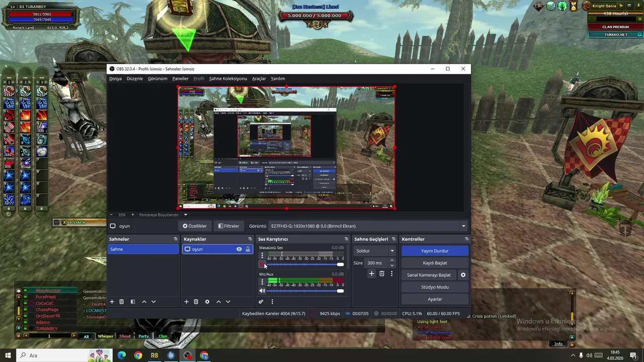Screen dimensions: 644x362
Task: Open transition properties dots menu
Action: (x=391, y=274)
